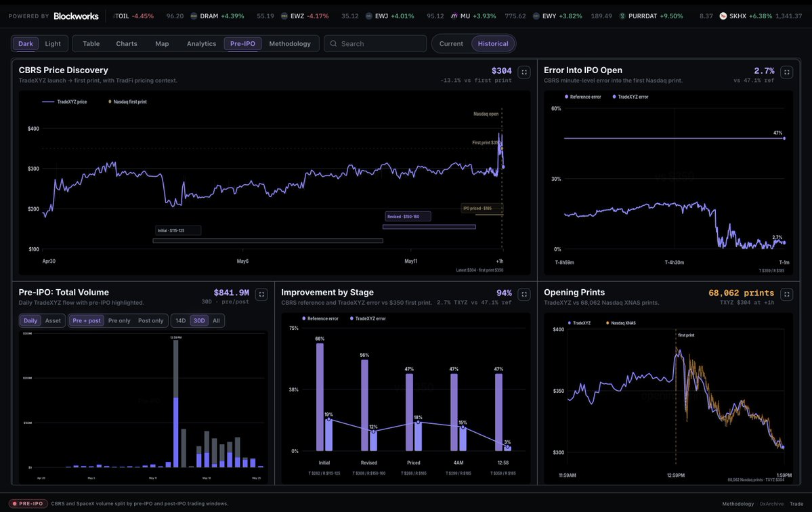This screenshot has height=512, width=812.
Task: Click the 'Nasdaq open' marker label
Action: pos(486,114)
